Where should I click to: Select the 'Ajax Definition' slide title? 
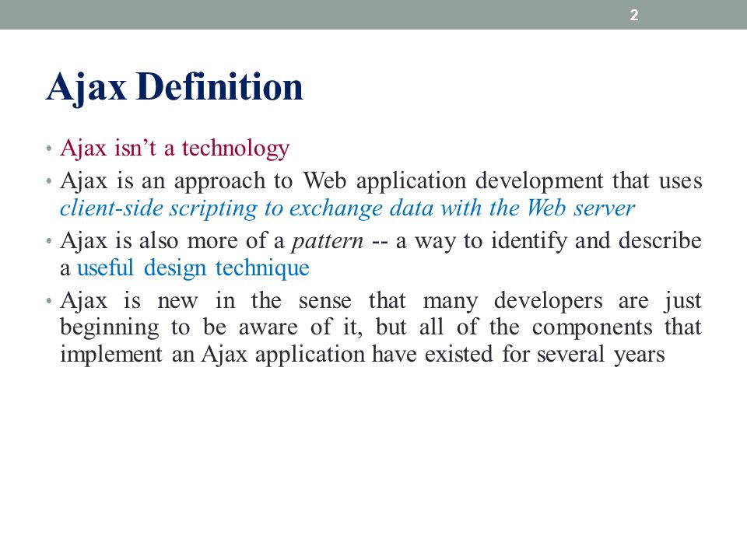pos(174,87)
